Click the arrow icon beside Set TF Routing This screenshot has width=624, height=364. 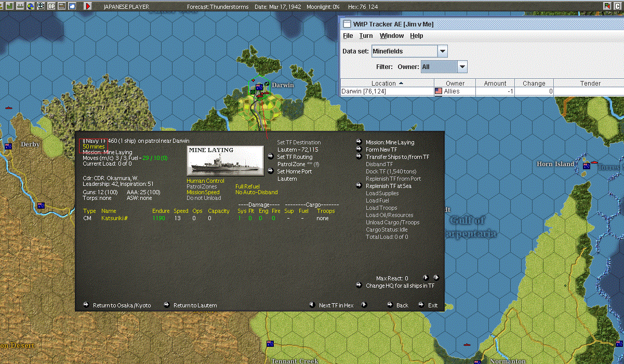(x=271, y=156)
